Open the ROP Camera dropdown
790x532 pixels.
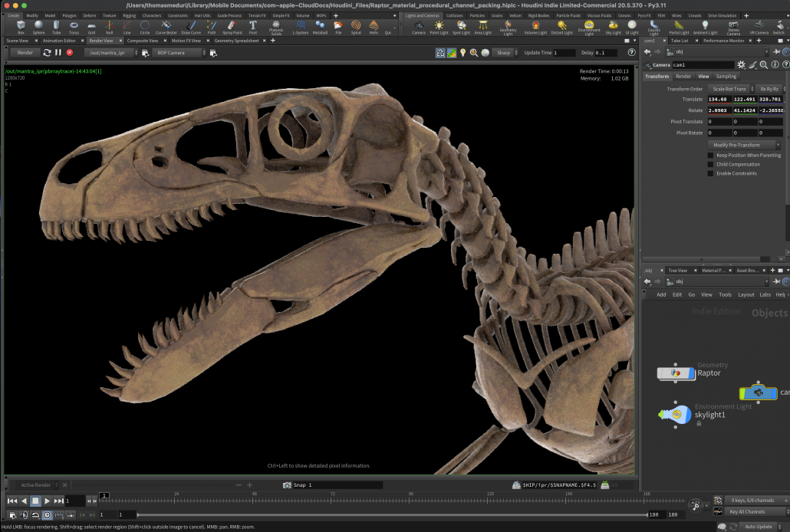178,52
